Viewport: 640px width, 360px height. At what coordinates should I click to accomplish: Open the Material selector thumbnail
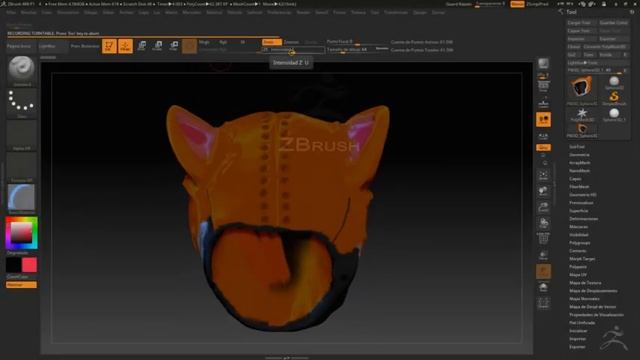(x=22, y=198)
